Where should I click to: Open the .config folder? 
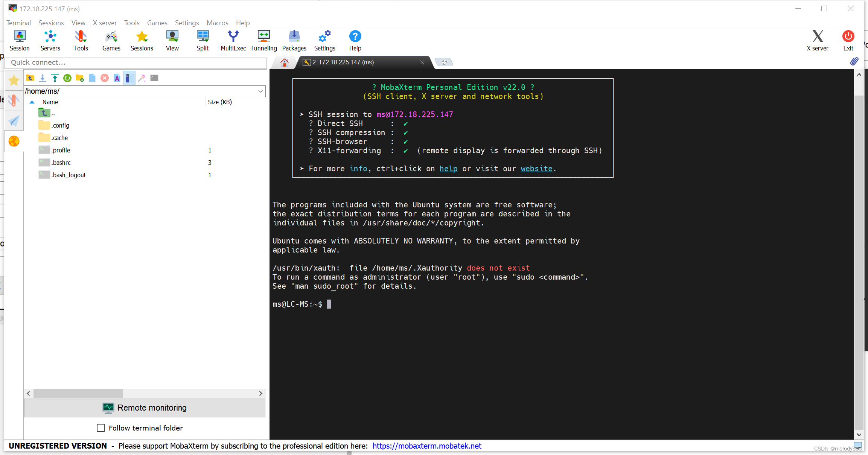(x=60, y=125)
